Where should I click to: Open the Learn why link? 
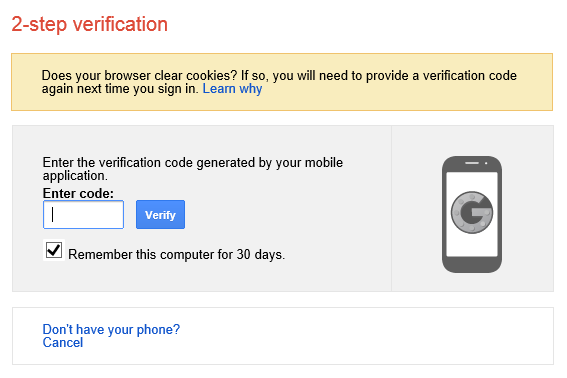coord(232,89)
